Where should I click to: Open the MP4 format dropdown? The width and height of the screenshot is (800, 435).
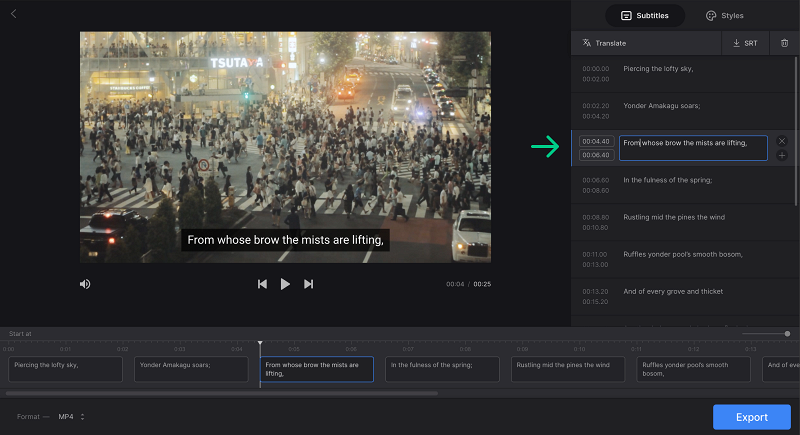pyautogui.click(x=71, y=417)
